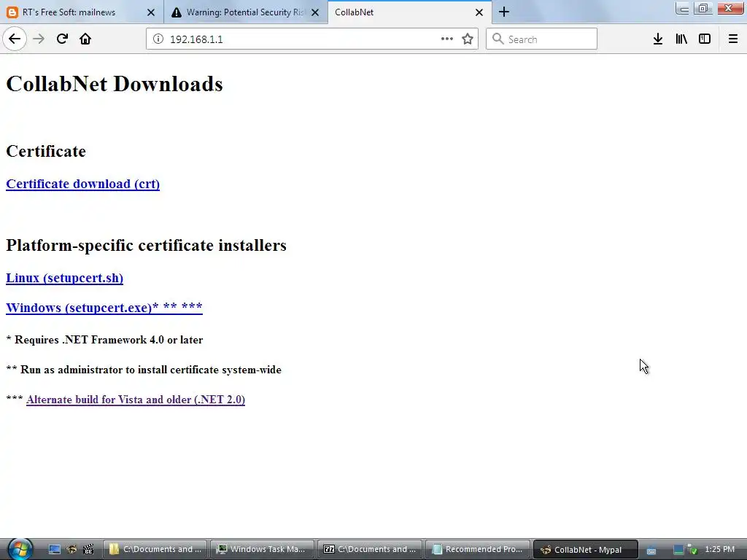Download the certificate crt file
Screen dimensions: 747x560
click(x=83, y=184)
